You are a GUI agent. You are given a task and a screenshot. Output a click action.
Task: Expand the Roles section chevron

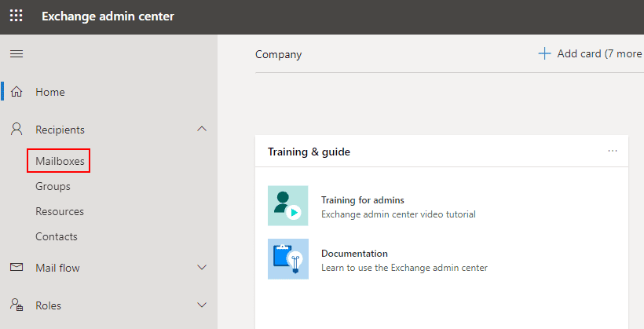coord(202,305)
